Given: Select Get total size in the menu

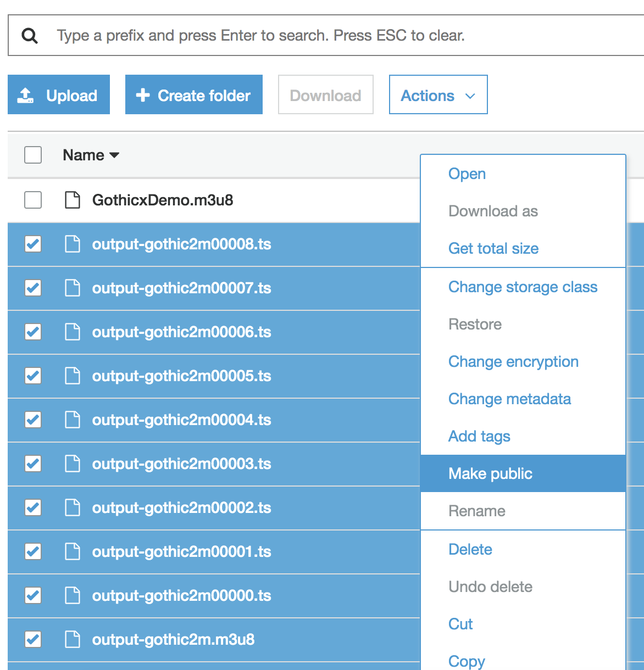Looking at the screenshot, I should pos(493,248).
